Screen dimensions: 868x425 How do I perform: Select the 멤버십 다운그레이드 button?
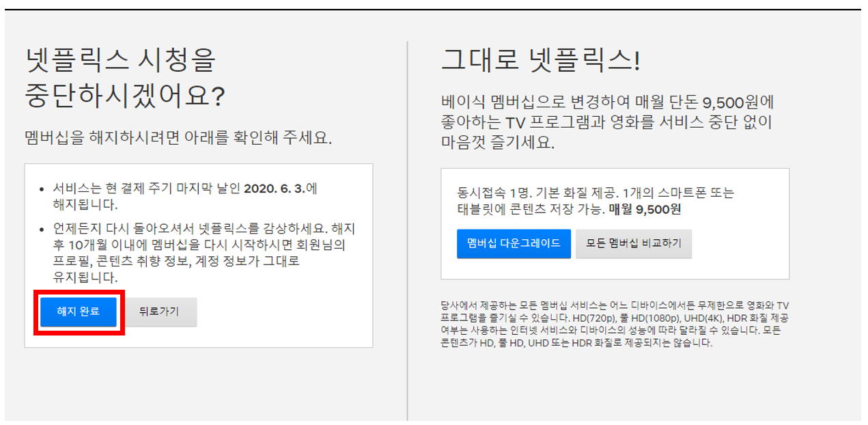(514, 244)
